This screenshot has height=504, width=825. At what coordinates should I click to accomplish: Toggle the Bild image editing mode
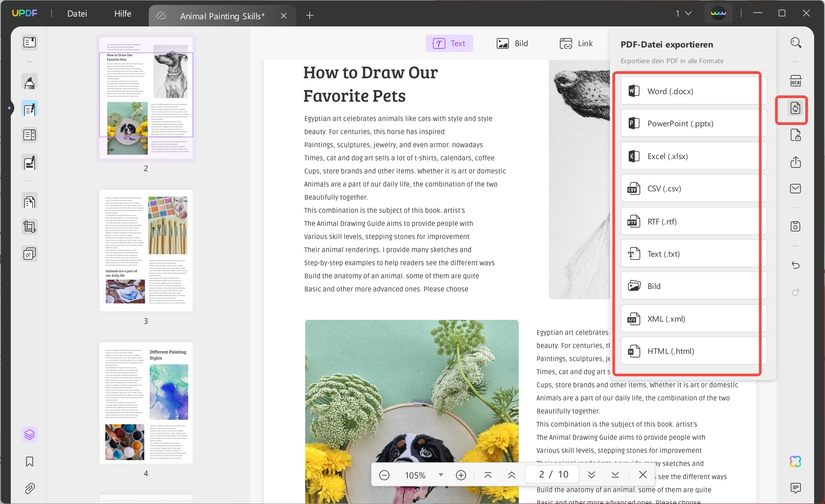tap(512, 43)
